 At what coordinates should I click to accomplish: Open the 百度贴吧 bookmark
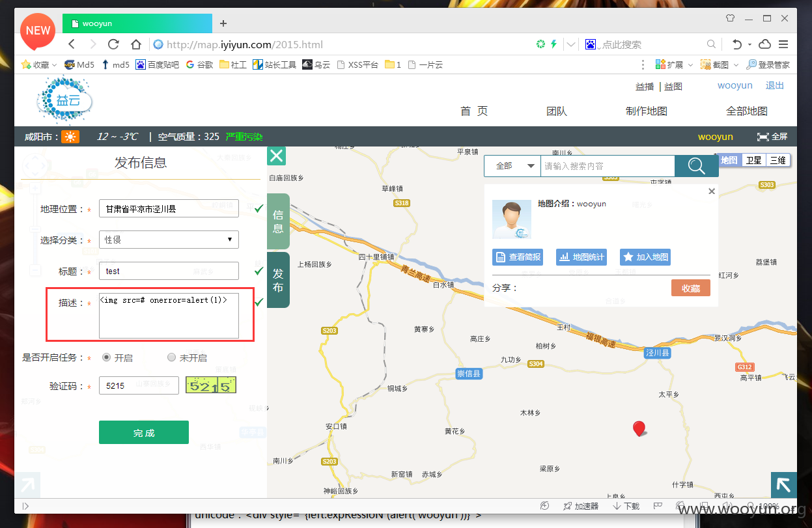[157, 64]
